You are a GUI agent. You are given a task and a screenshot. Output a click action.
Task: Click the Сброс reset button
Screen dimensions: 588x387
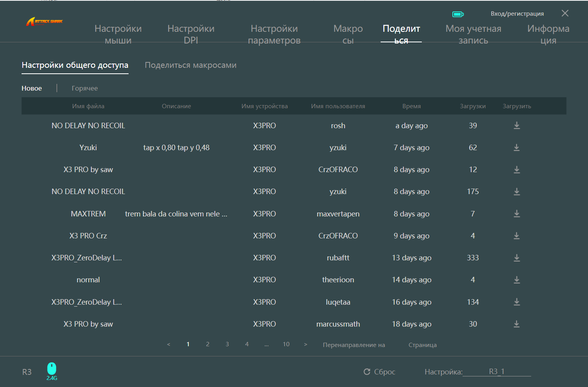pos(379,372)
